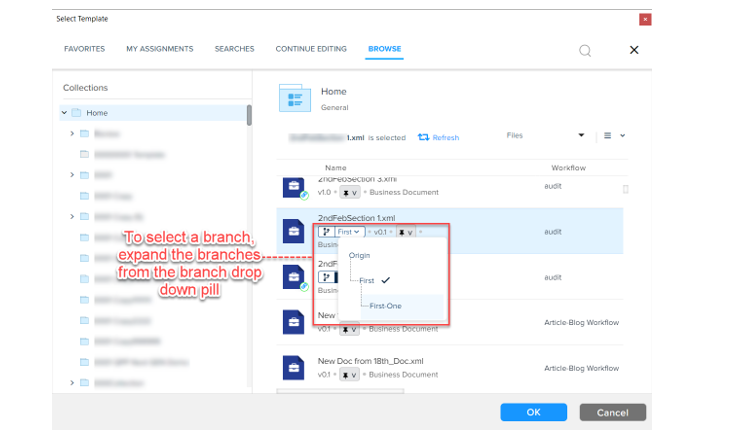Dismiss the dialog with Cancel

[x=612, y=413]
